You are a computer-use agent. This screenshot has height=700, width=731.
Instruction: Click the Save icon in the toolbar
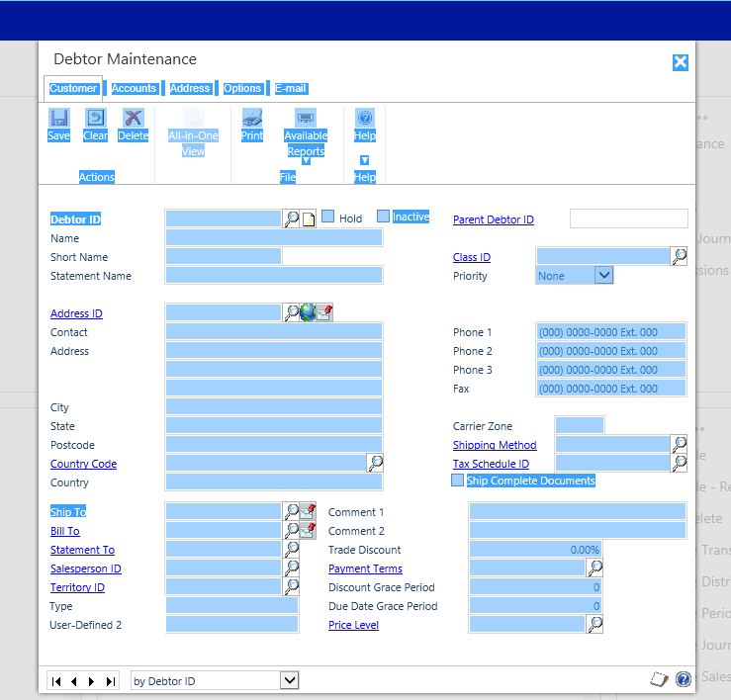click(58, 119)
